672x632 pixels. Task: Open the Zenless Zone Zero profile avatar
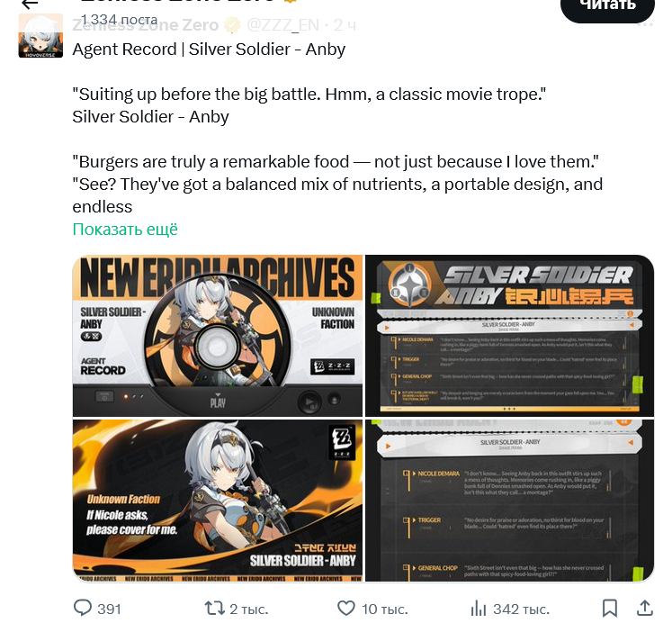pos(40,36)
